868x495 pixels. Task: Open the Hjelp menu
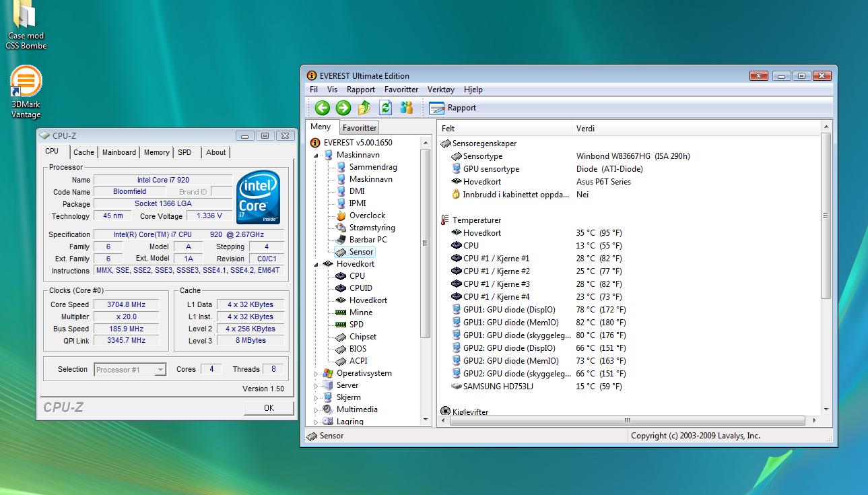coord(473,90)
